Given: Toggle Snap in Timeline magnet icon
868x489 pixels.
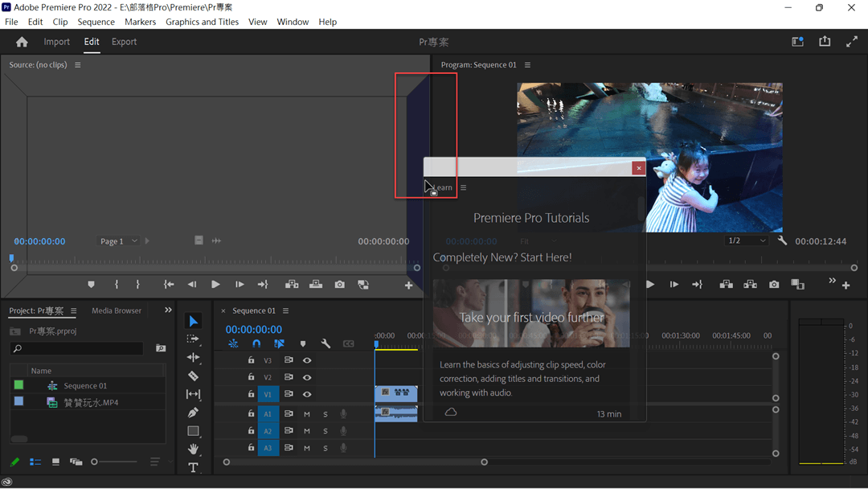Looking at the screenshot, I should pos(256,344).
